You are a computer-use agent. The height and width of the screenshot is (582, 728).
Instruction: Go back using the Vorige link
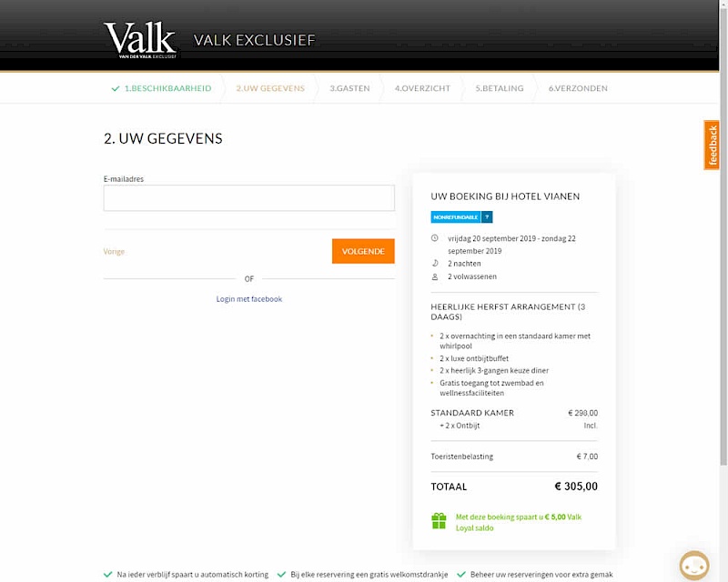pos(114,252)
